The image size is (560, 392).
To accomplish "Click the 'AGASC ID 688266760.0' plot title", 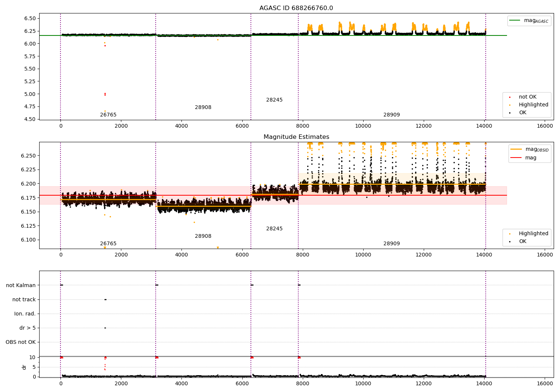I will point(296,8).
